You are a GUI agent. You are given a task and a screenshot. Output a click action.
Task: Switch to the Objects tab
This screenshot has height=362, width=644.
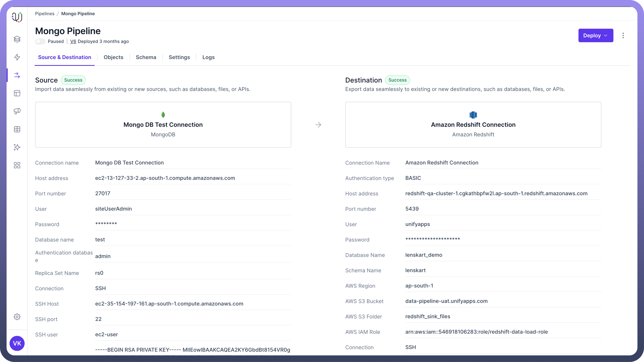tap(114, 57)
